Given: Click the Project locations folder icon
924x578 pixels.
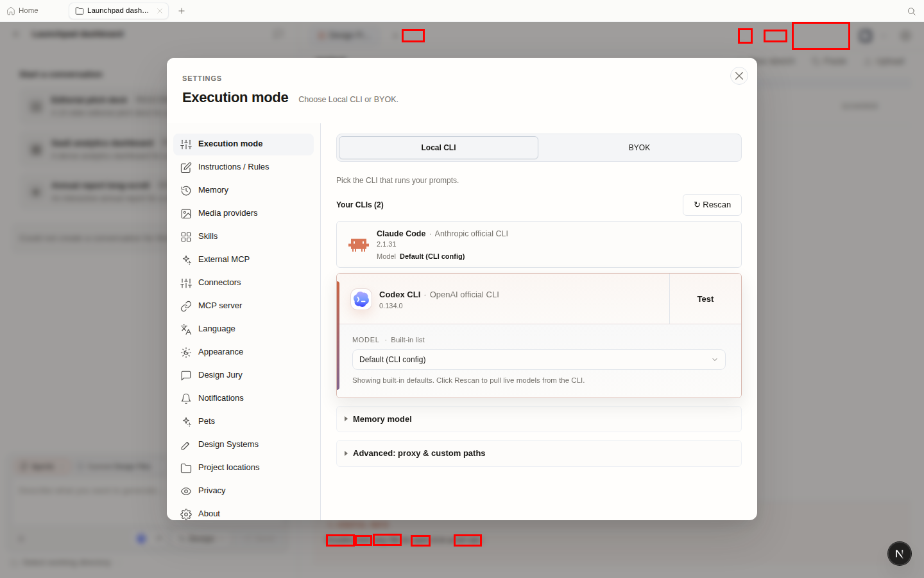Looking at the screenshot, I should tap(186, 468).
